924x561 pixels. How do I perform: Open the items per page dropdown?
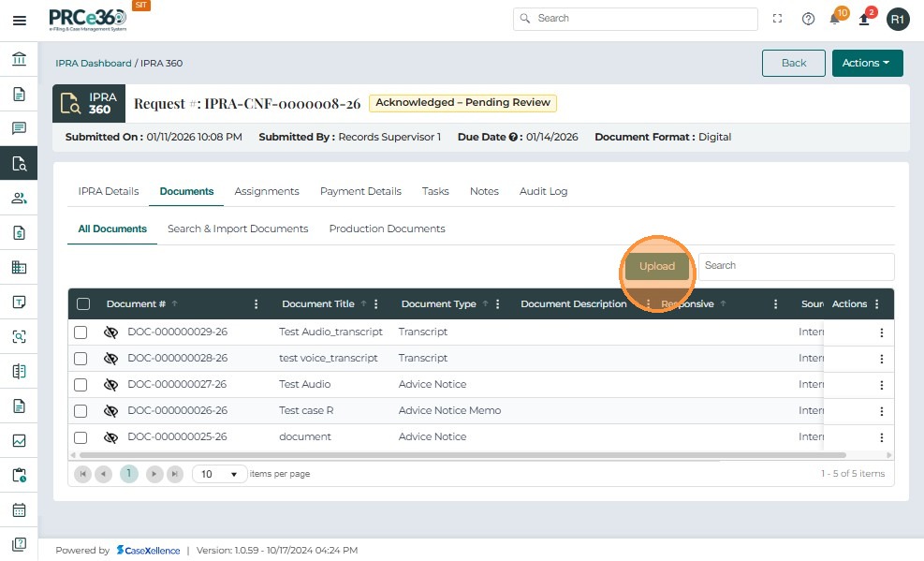[x=220, y=474]
